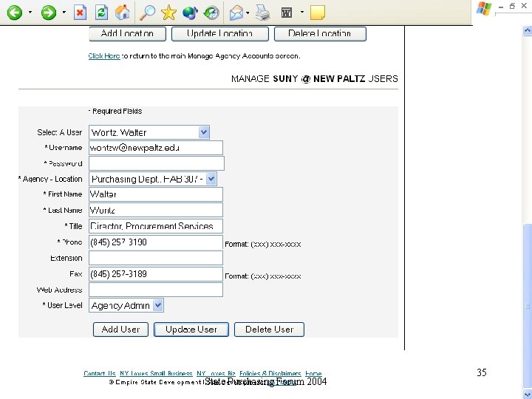Open the Back button history dropdown arrow
Viewport: 532px width, 399px height.
click(30, 13)
